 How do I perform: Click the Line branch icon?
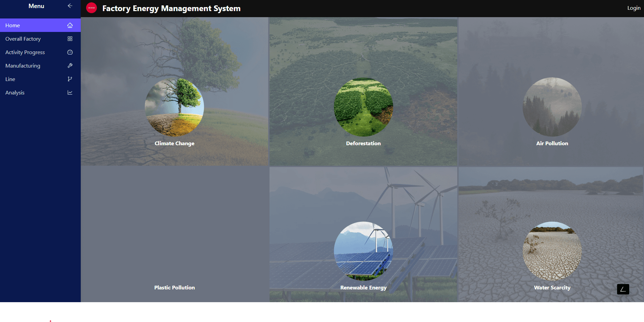[x=70, y=79]
